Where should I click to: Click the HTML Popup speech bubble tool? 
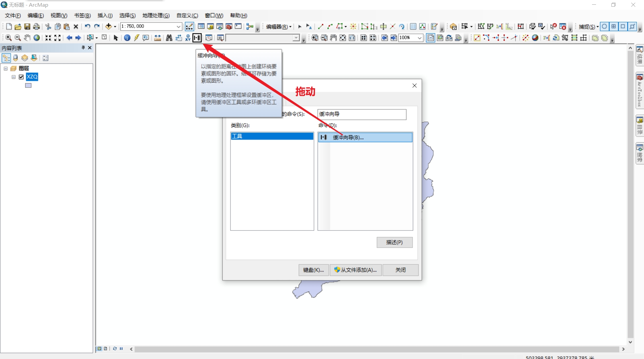click(146, 38)
